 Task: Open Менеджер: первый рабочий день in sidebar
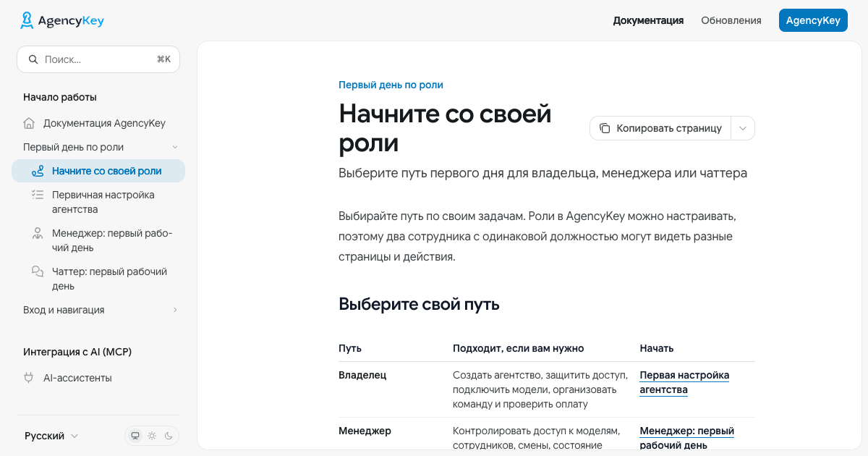tap(98, 240)
